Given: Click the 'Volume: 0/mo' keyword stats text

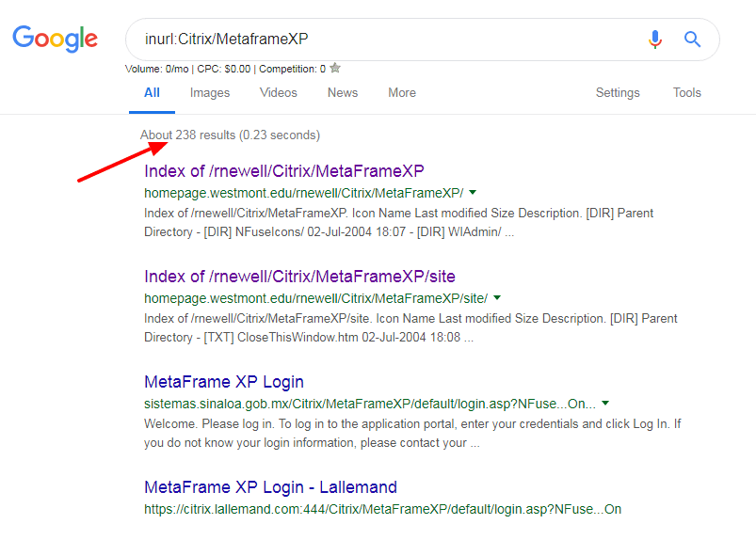Looking at the screenshot, I should tap(156, 69).
